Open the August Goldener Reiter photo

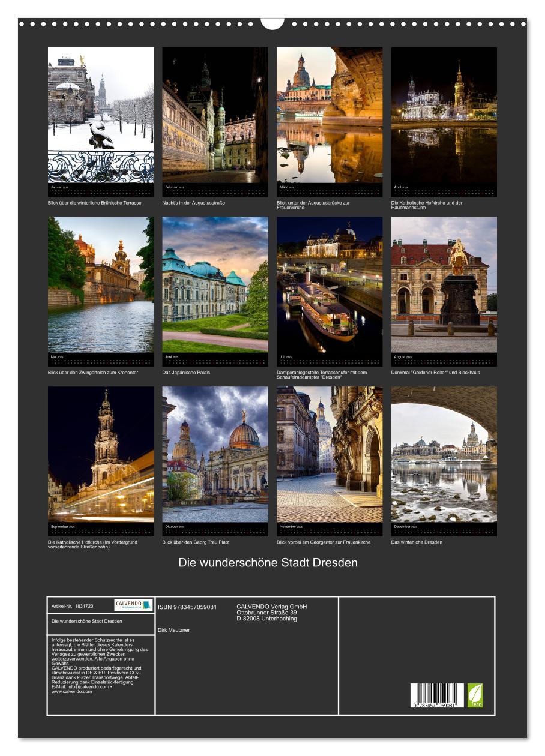click(444, 285)
